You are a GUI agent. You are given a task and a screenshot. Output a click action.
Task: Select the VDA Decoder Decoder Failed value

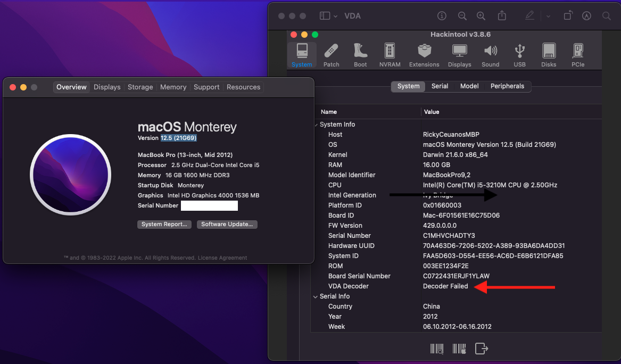click(445, 286)
